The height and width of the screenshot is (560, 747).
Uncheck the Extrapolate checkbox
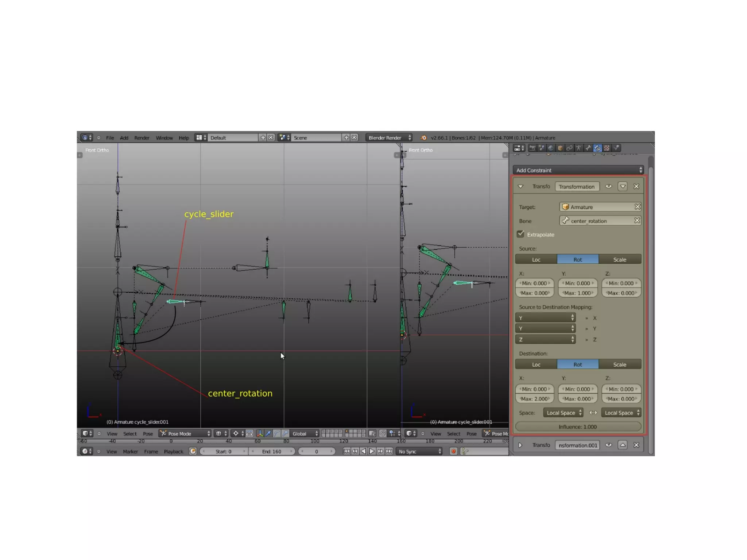[x=520, y=234]
